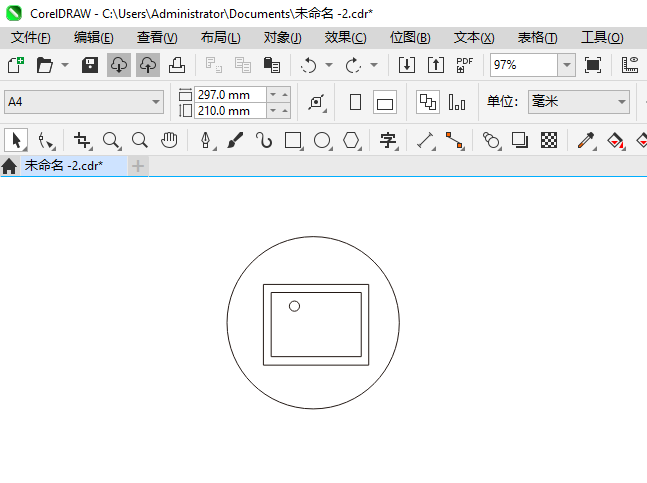Select the Pan hand tool
This screenshot has width=647, height=483.
point(169,140)
